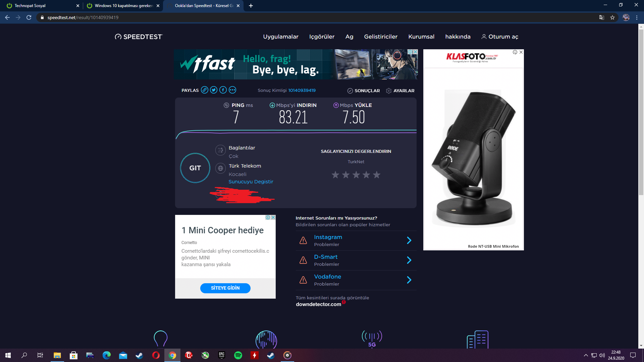
Task: Click Sunucuyu Degistir link
Action: point(251,182)
